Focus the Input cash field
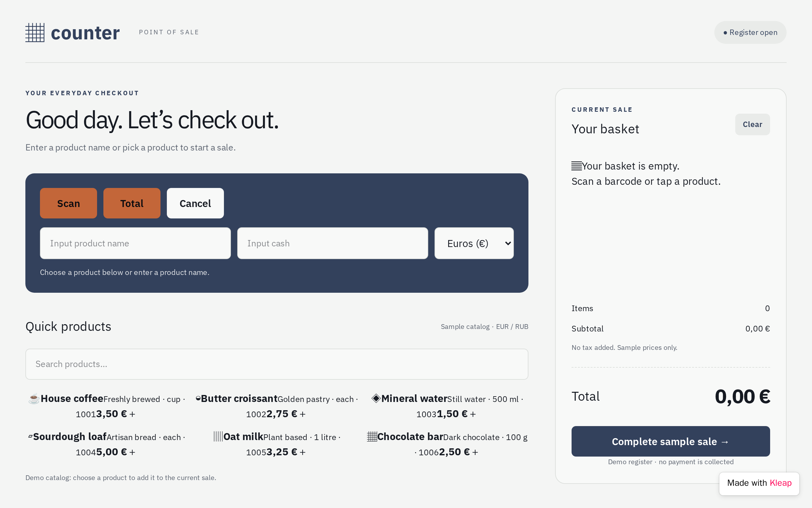Screen dimensions: 812x508 [x=332, y=243]
